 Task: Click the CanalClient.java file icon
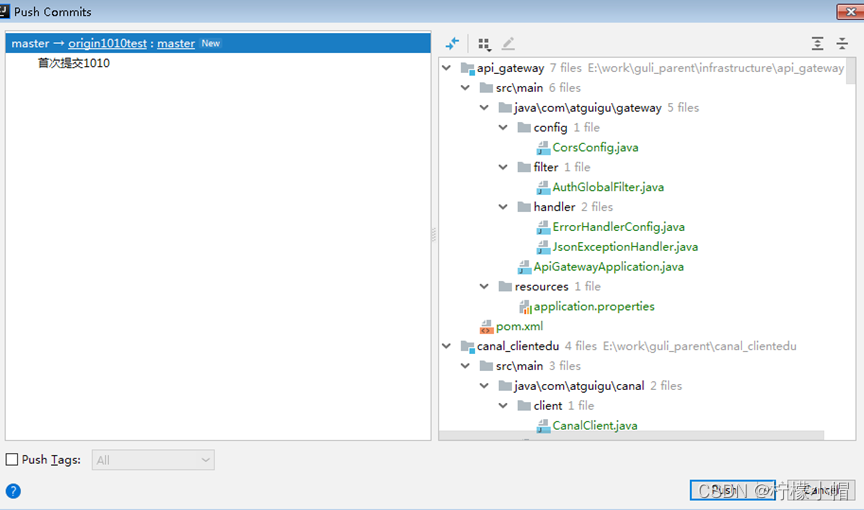(543, 426)
